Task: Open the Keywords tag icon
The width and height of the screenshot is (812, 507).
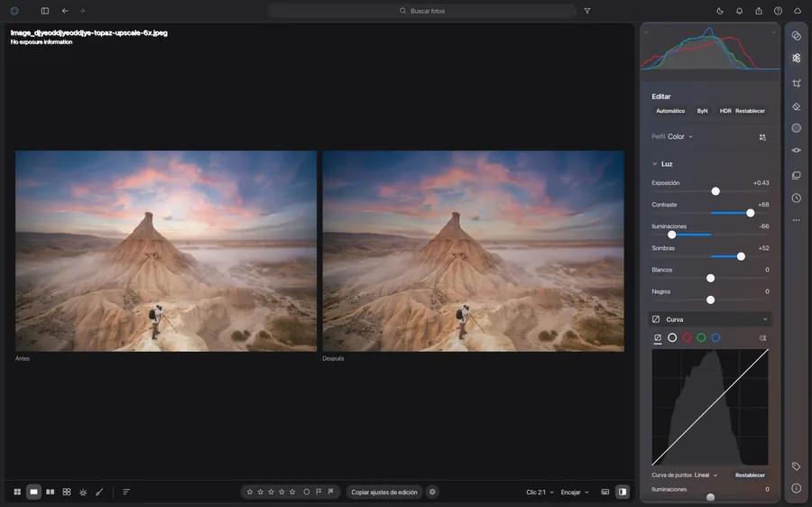Action: 797,466
